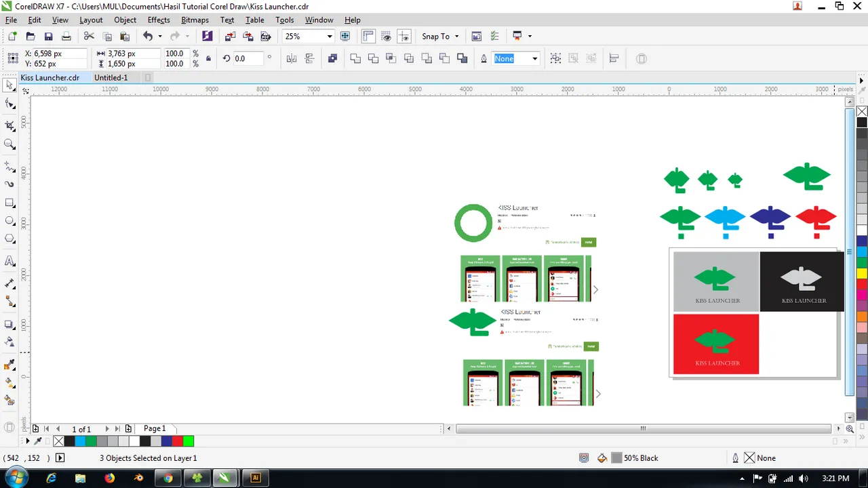This screenshot has width=868, height=488.
Task: Switch to the Untitled-1 document tab
Action: [x=111, y=78]
